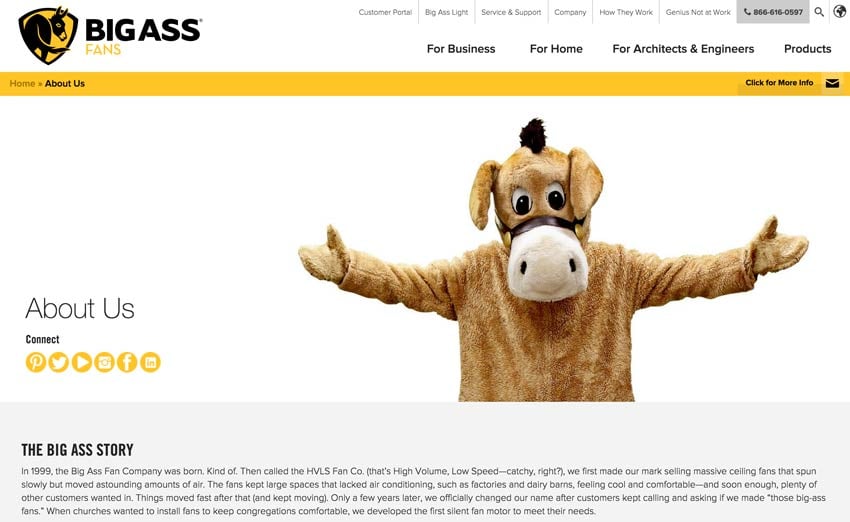Click the Click for More Info button
The width and height of the screenshot is (850, 522).
779,83
